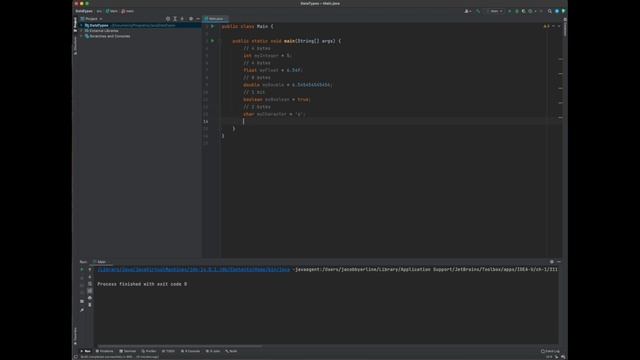Select the Main.java editor tab
640x360 pixels.
pyautogui.click(x=216, y=19)
